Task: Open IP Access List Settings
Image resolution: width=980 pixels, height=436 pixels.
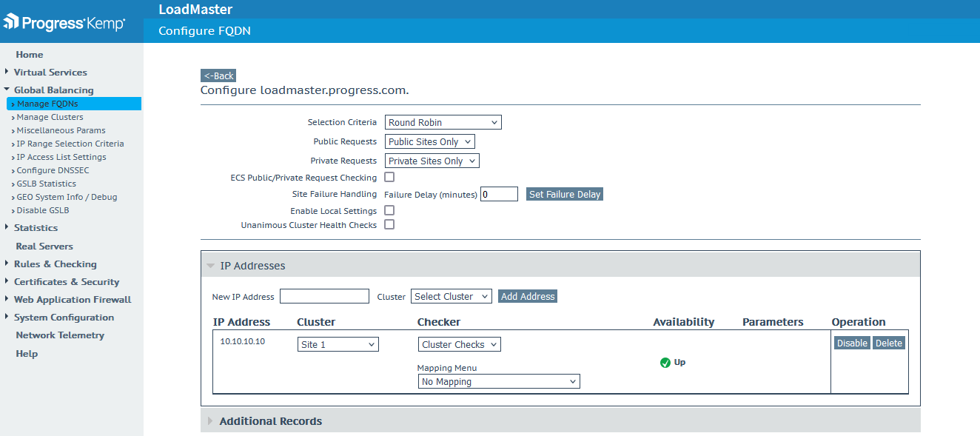Action: click(x=61, y=157)
